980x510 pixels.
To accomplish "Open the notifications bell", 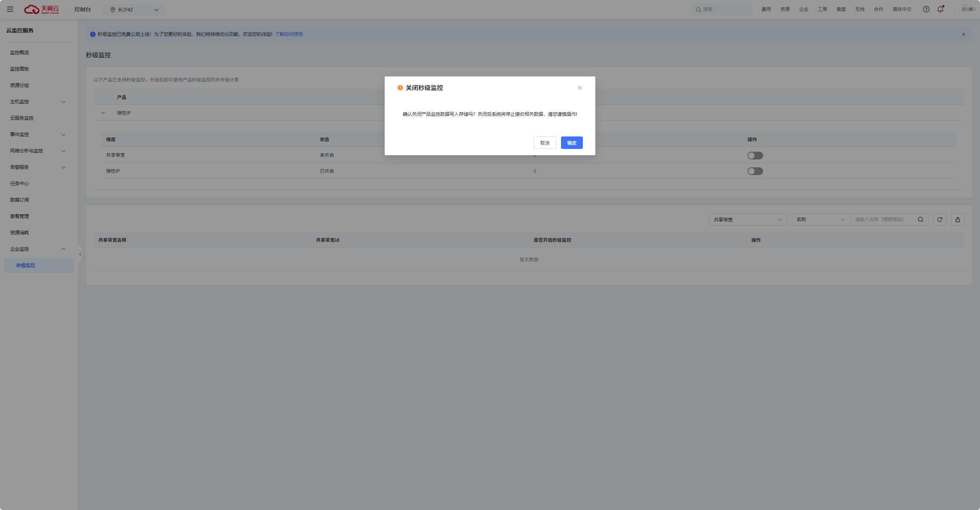I will coord(940,9).
